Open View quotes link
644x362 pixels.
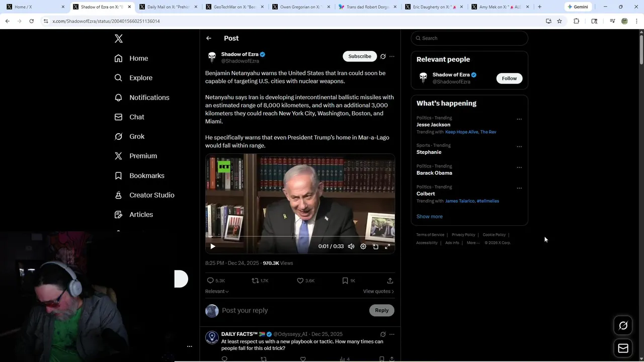click(x=378, y=292)
